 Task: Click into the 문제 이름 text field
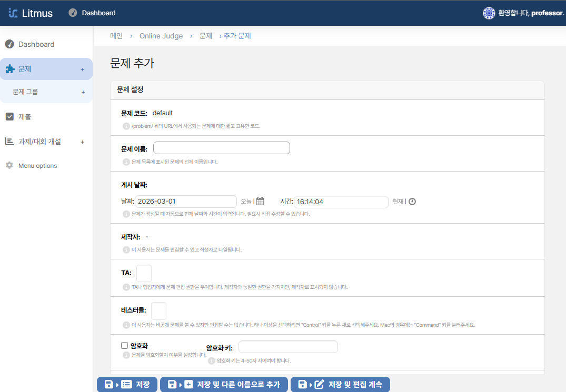(221, 148)
